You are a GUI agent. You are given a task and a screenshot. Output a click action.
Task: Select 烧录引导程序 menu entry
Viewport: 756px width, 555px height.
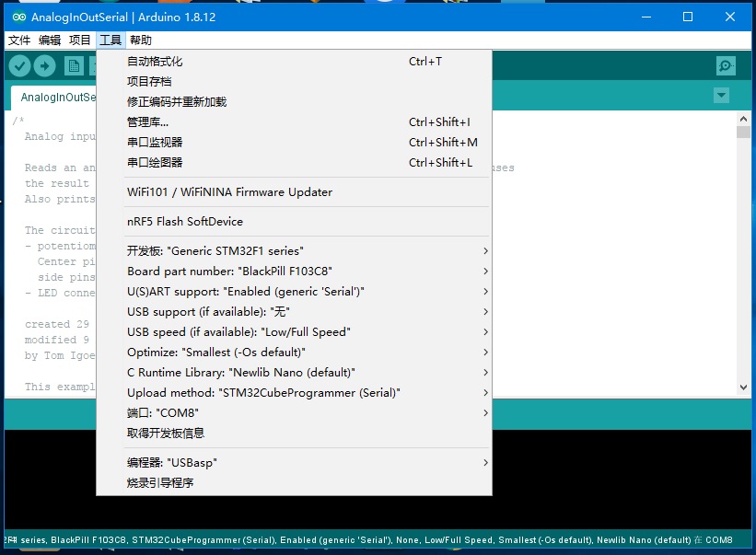294,482
